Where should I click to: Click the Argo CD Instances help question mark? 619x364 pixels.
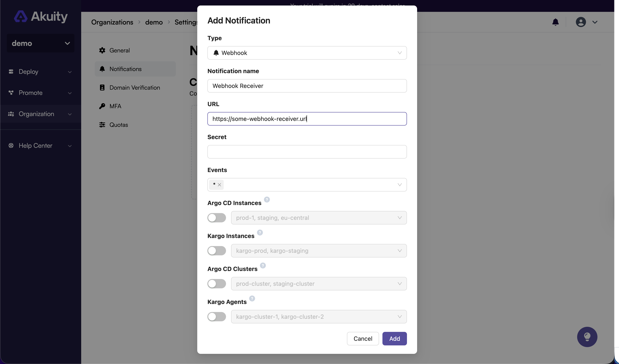tap(267, 200)
